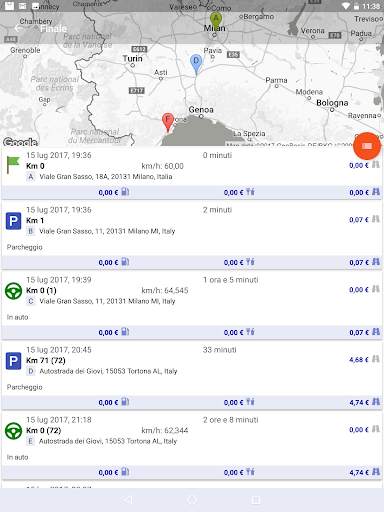Tap the red marker F near Genoa
This screenshot has width=384, height=512.
pyautogui.click(x=168, y=122)
